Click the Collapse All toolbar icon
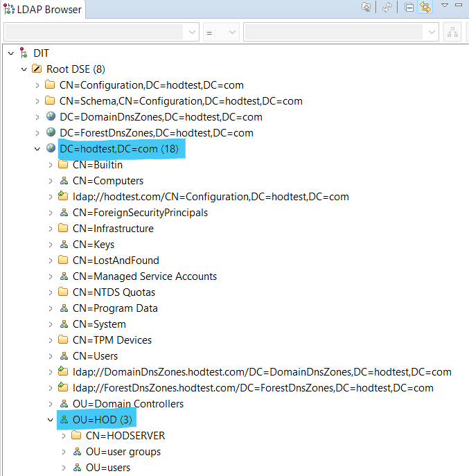Viewport: 469px width, 476px height. click(409, 8)
